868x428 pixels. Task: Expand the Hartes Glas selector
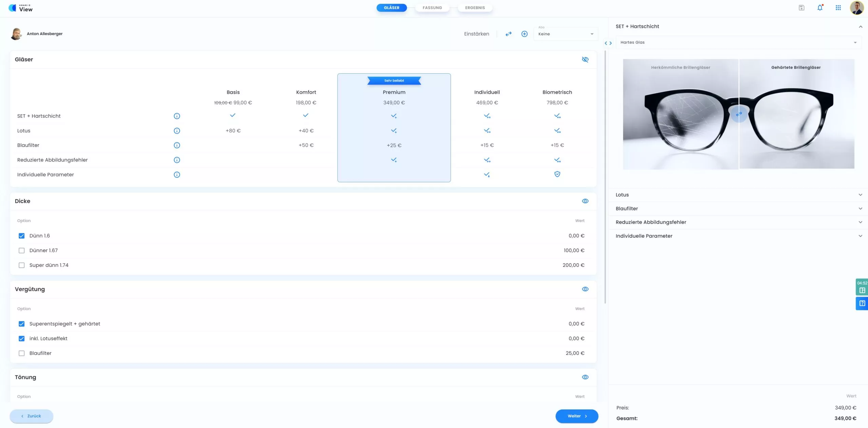pyautogui.click(x=739, y=42)
